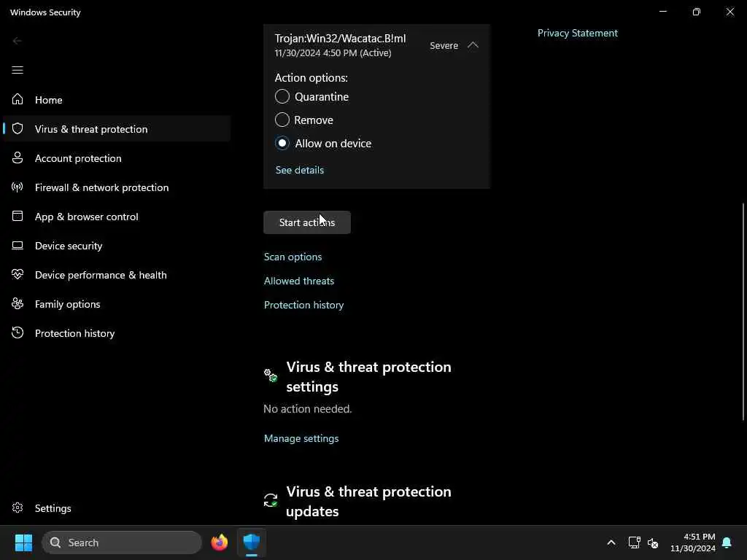Open Family options page

tap(116, 304)
